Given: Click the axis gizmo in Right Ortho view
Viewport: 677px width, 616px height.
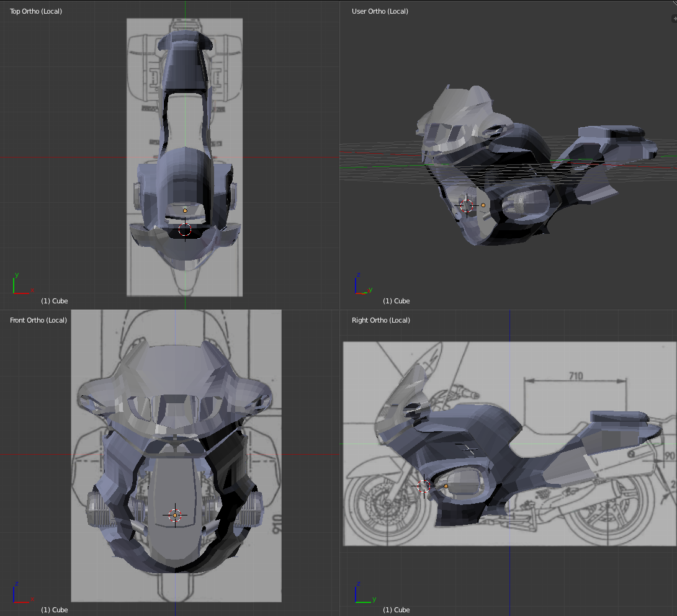Looking at the screenshot, I should 365,592.
